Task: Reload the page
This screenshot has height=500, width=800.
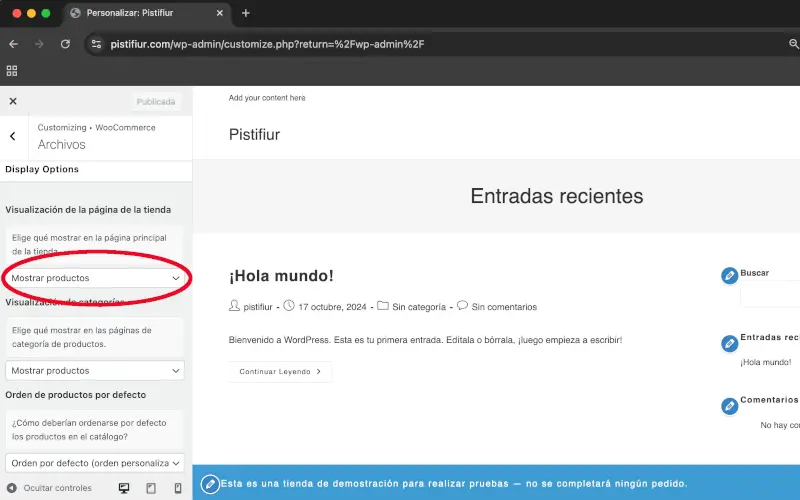Action: click(65, 44)
